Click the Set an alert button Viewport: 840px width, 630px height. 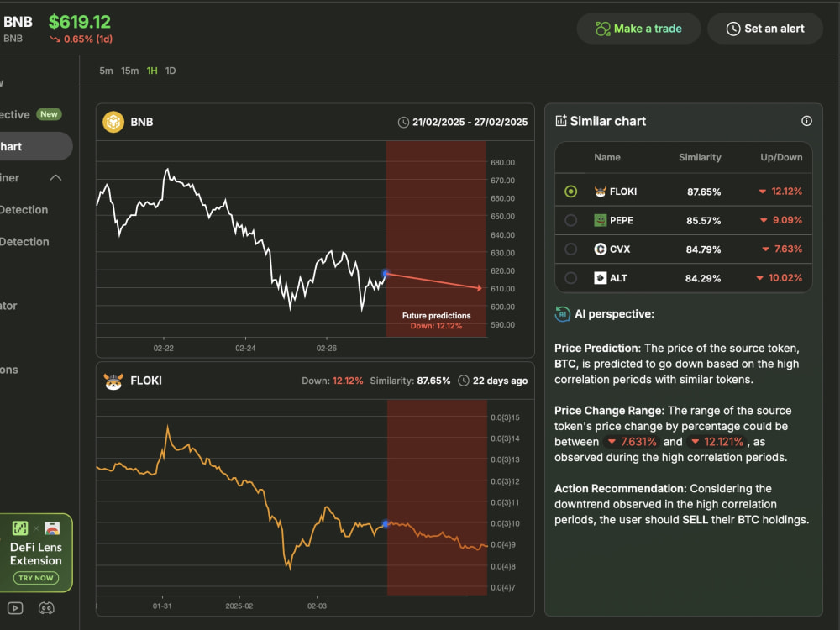765,29
